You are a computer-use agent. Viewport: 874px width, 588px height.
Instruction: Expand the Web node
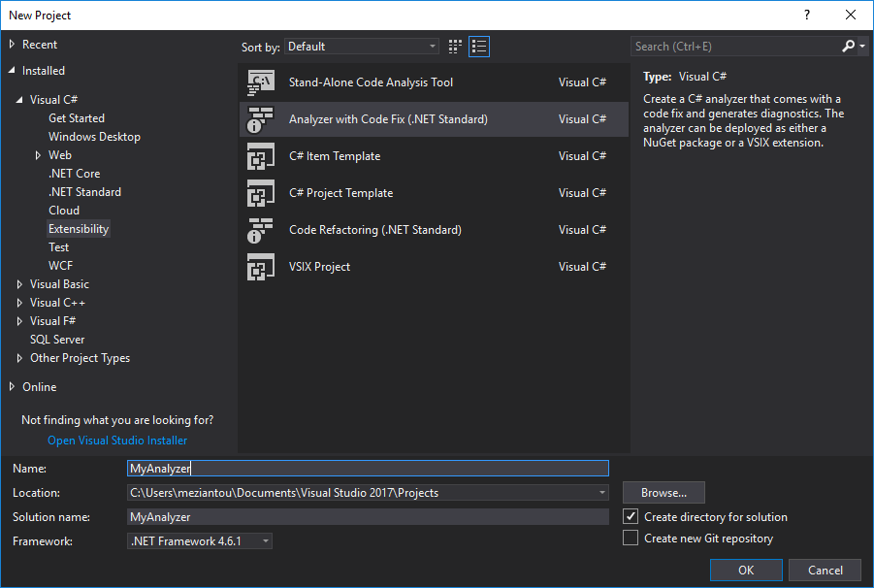coord(38,155)
